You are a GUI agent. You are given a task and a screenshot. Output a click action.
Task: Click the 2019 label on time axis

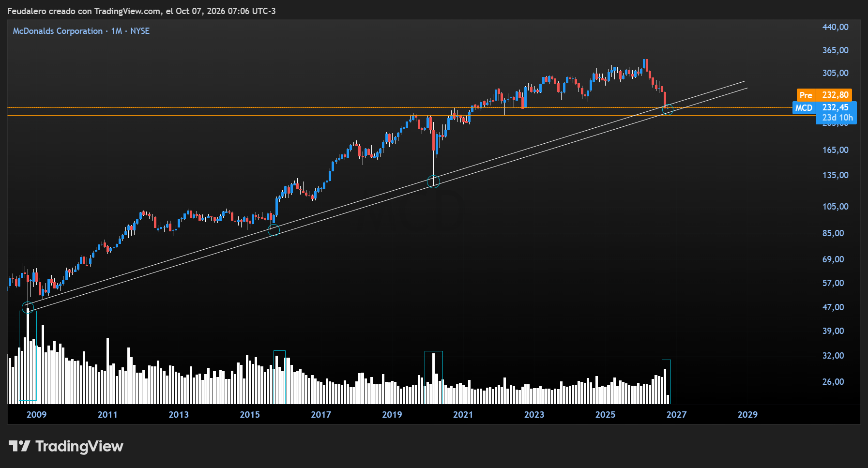[392, 415]
